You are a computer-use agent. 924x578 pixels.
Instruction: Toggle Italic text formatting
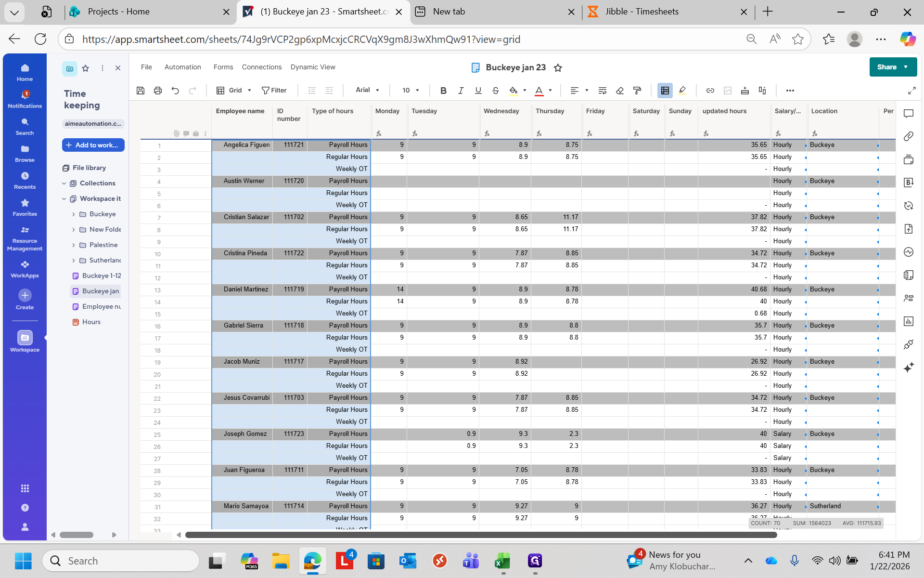coord(461,90)
